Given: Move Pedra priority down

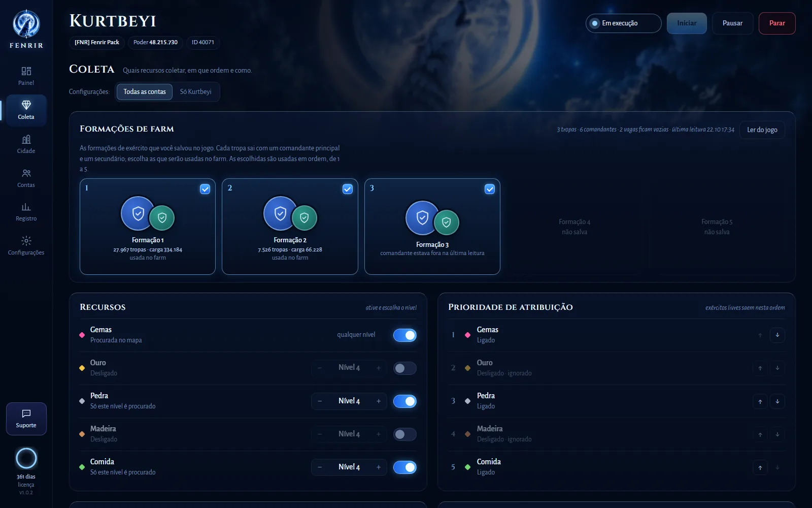Looking at the screenshot, I should 777,401.
